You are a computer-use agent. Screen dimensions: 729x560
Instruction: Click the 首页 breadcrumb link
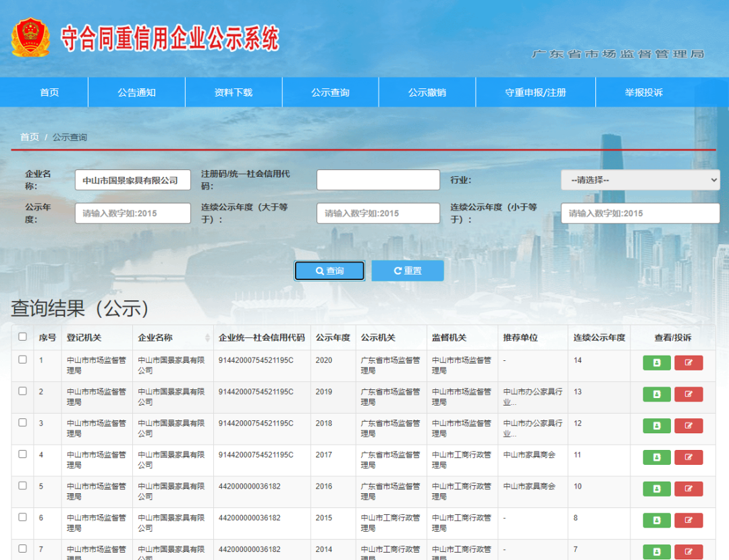pyautogui.click(x=30, y=137)
